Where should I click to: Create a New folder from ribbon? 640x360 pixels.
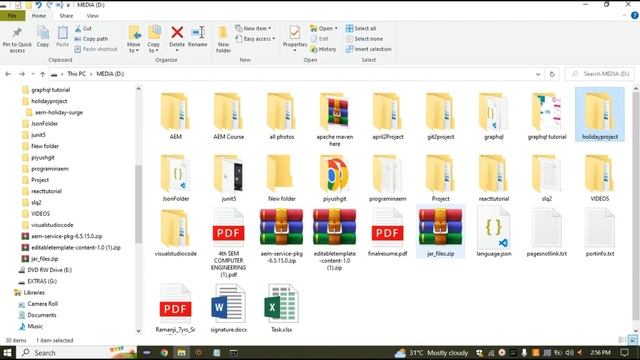pyautogui.click(x=223, y=39)
